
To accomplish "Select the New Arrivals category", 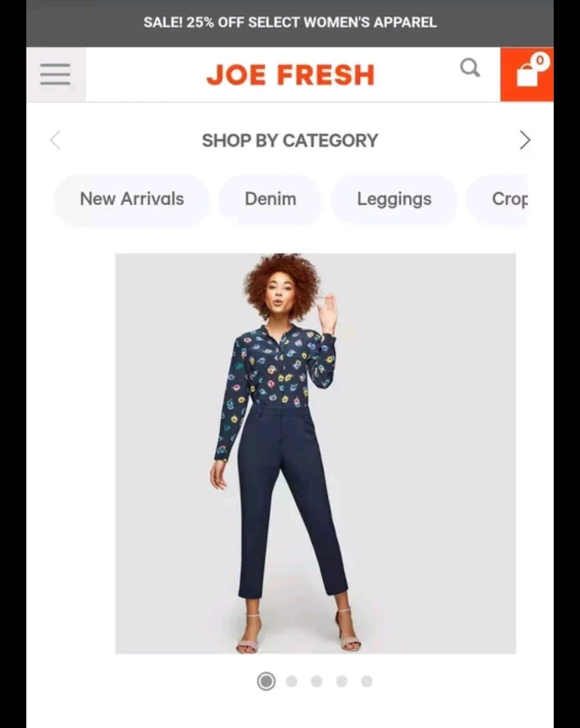I will click(x=132, y=199).
